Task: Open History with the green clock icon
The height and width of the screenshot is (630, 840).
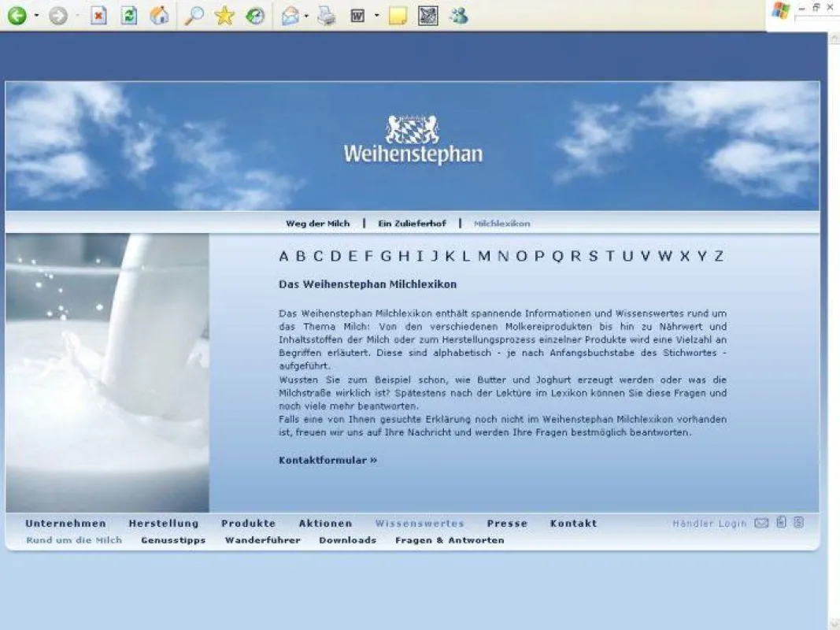Action: tap(255, 16)
